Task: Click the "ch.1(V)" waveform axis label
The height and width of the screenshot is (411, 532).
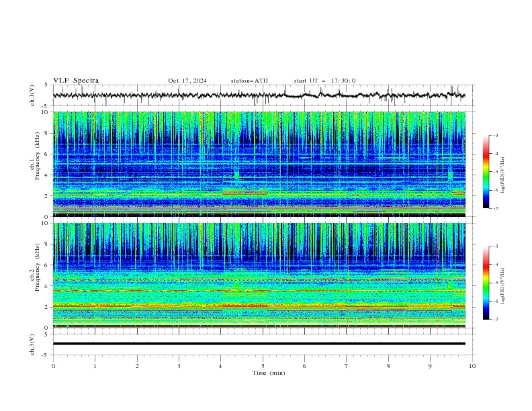Action: 32,95
